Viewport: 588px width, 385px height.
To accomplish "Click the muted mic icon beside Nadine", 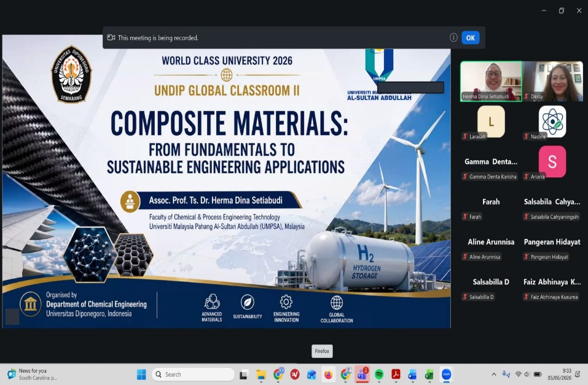I will point(527,136).
